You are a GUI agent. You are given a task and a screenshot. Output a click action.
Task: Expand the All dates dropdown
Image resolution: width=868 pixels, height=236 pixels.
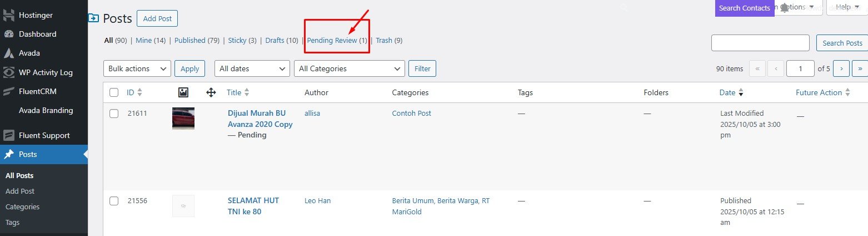point(252,68)
